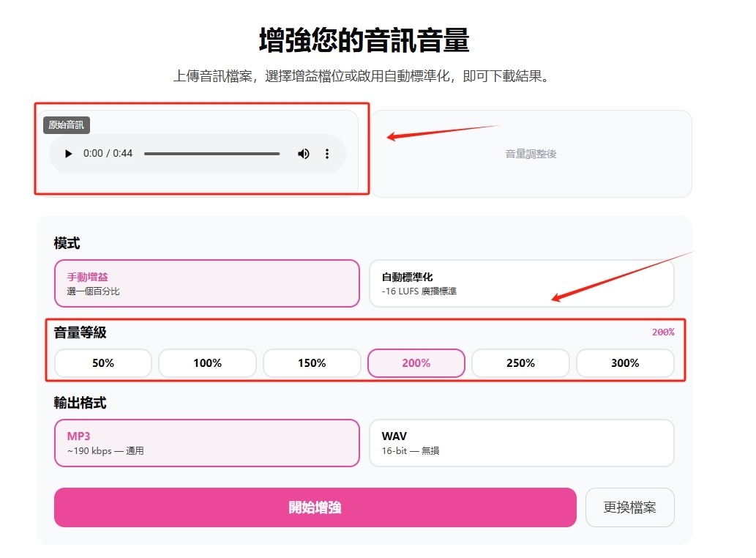Play the original audio clip
This screenshot has height=558, width=756.
[69, 154]
